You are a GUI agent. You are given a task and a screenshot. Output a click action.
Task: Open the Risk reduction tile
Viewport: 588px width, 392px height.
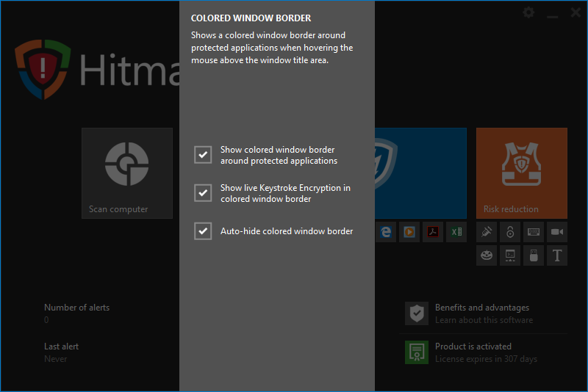[521, 173]
